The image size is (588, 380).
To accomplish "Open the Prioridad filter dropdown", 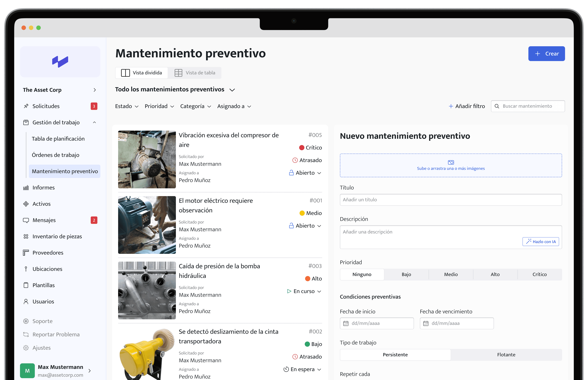I will (x=159, y=106).
